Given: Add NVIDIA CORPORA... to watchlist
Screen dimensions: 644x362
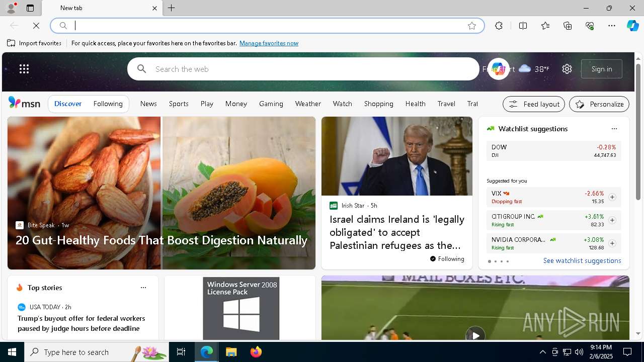Looking at the screenshot, I should point(612,243).
